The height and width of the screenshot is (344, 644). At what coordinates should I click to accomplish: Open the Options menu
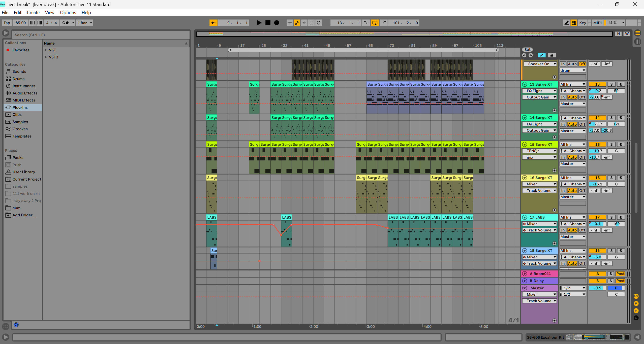[x=68, y=13]
